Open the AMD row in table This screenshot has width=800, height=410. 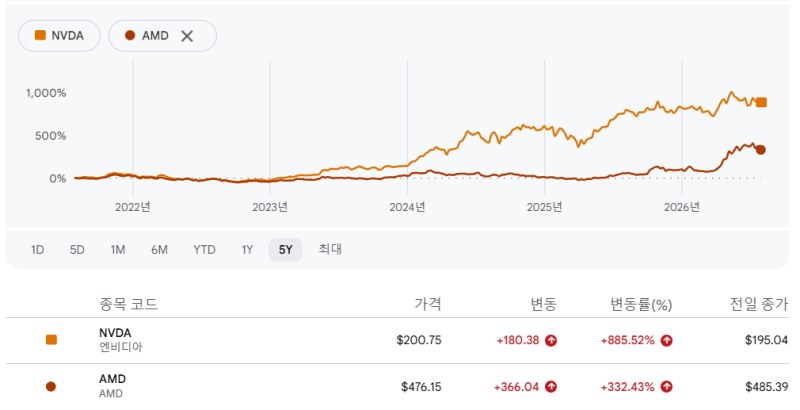pos(397,387)
